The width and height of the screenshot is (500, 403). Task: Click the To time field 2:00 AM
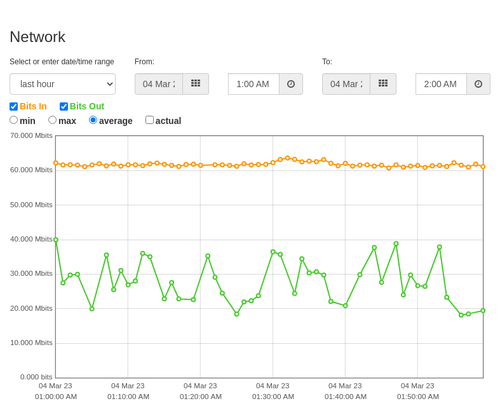(441, 84)
